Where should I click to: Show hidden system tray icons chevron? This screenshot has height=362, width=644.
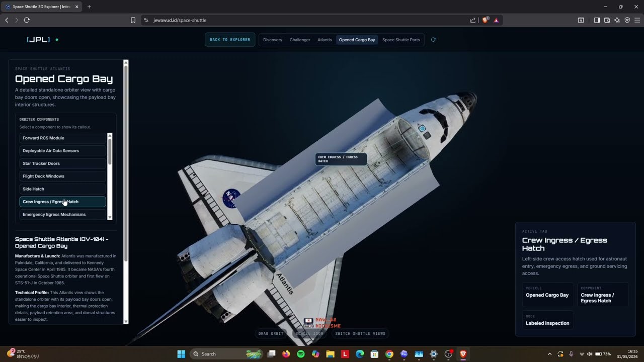tap(549, 354)
